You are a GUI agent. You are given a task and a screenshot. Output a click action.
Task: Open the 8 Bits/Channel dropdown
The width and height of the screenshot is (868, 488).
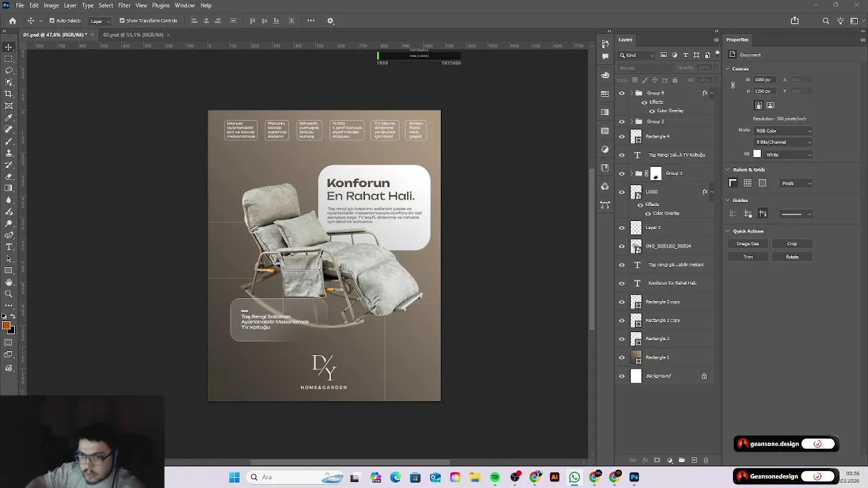tap(783, 142)
